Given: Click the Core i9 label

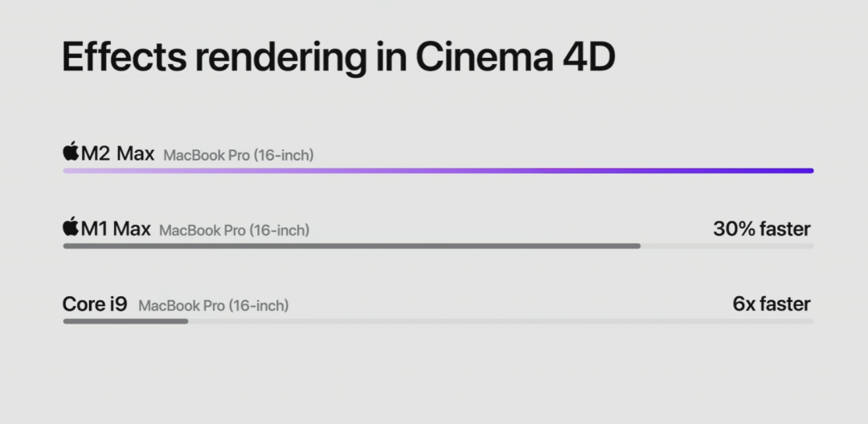Looking at the screenshot, I should [95, 304].
